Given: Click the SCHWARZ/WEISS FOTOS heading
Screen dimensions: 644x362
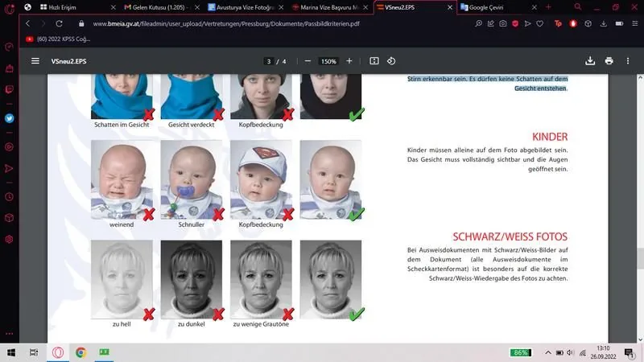Looking at the screenshot, I should pyautogui.click(x=510, y=237).
